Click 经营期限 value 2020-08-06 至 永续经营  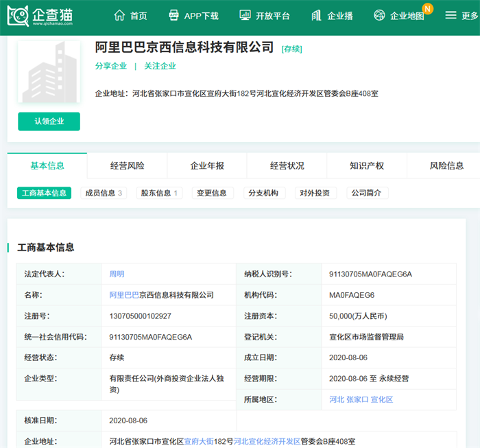tap(369, 379)
